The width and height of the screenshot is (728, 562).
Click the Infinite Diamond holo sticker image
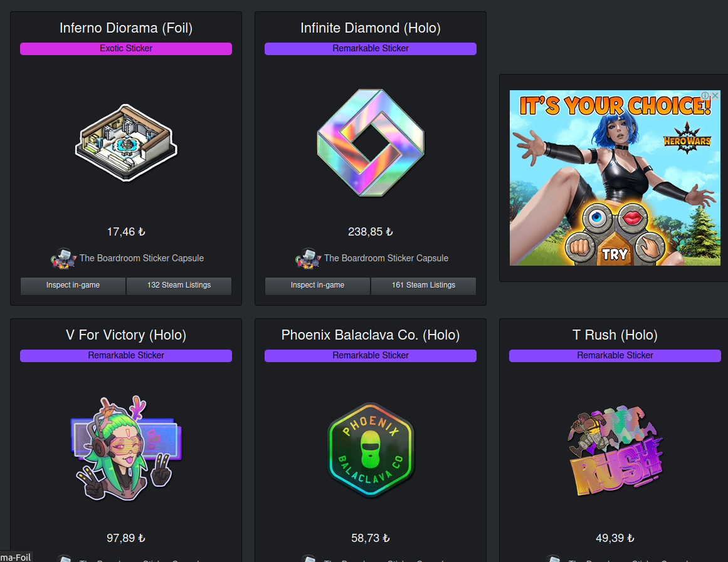click(371, 142)
